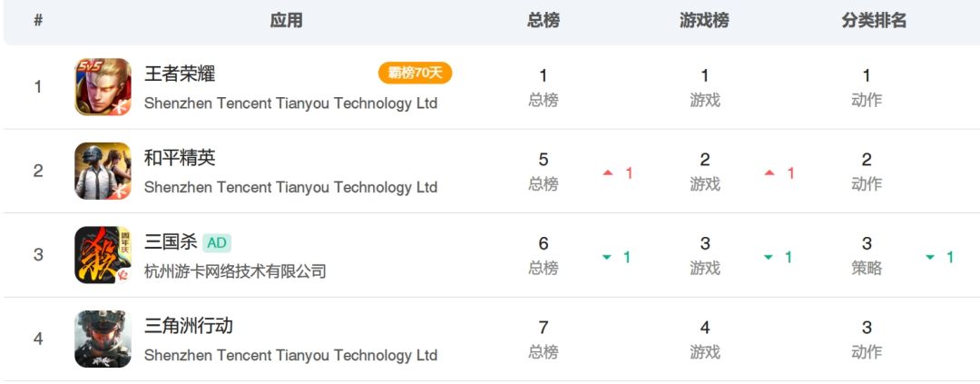Sort by the 总榜 column header

pyautogui.click(x=544, y=21)
